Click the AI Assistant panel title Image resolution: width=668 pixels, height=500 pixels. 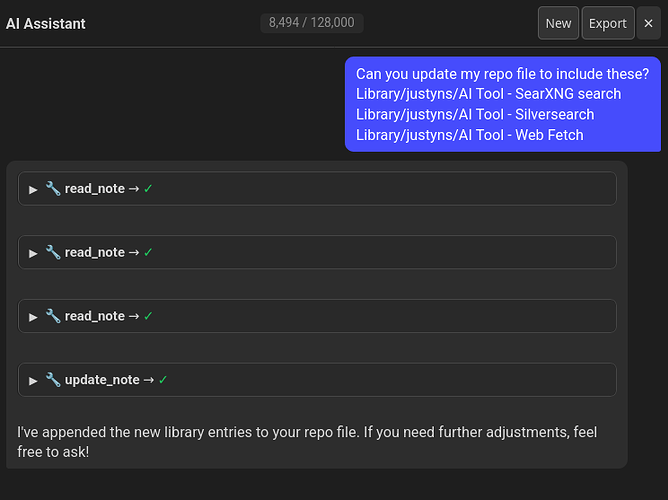coord(46,23)
